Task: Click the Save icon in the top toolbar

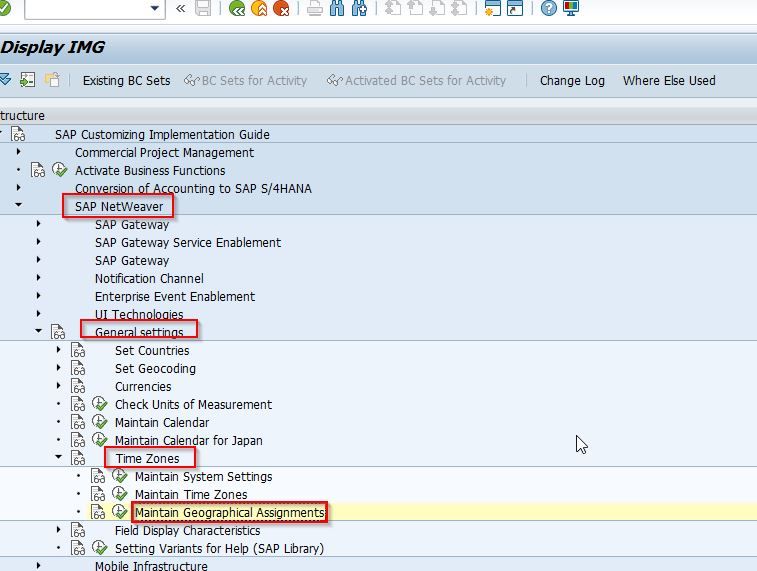Action: pyautogui.click(x=203, y=8)
